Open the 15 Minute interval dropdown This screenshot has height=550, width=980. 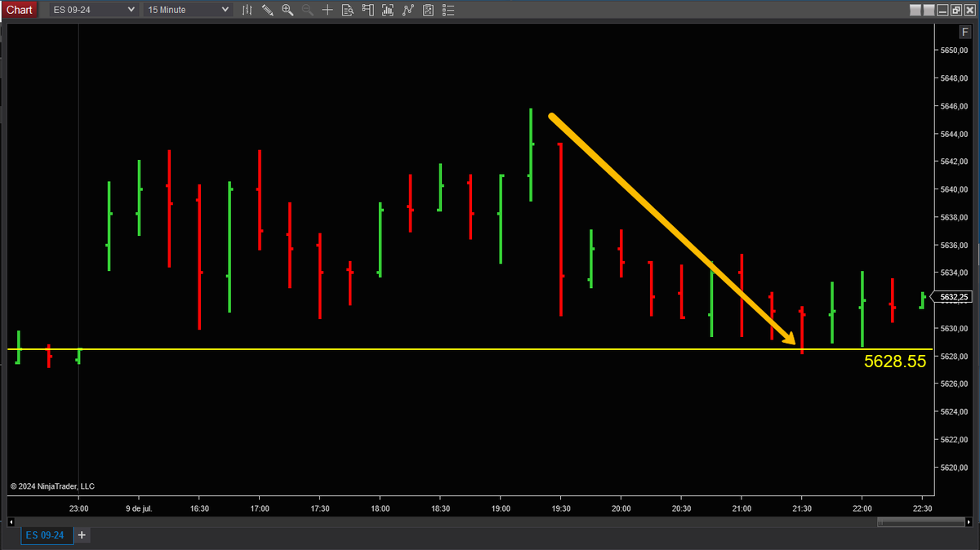188,10
